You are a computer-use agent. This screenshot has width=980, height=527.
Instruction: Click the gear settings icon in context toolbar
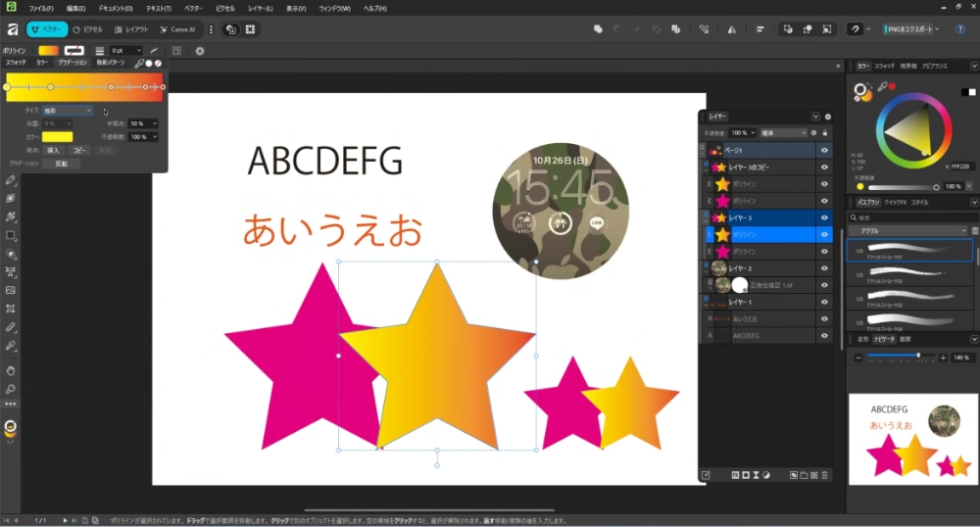[x=200, y=50]
